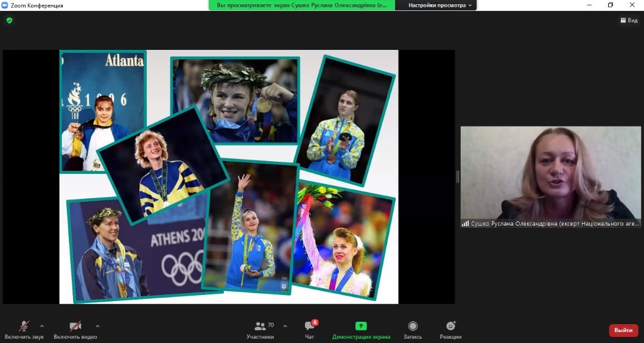Expand the arrow next to Участники
The width and height of the screenshot is (644, 343).
point(285,326)
